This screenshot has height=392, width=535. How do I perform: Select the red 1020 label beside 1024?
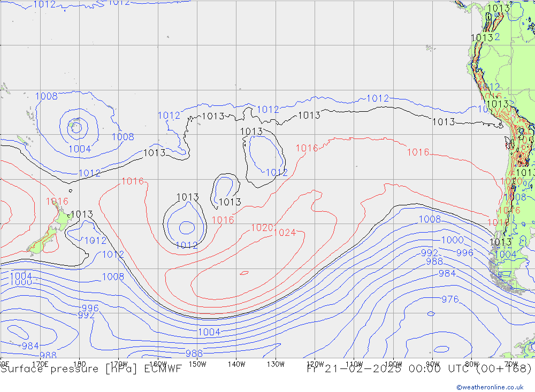click(262, 228)
